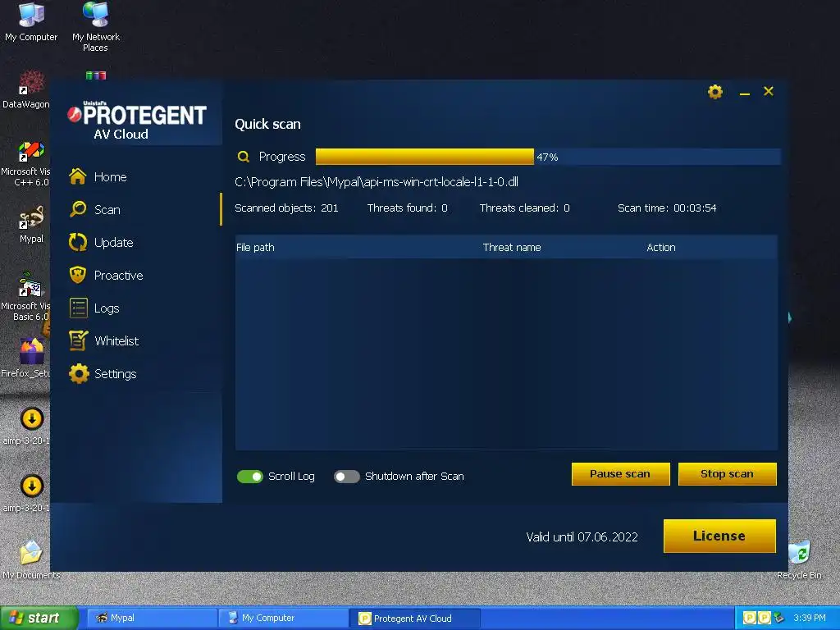Click the Threats found: 0 text
840x630 pixels.
[407, 208]
